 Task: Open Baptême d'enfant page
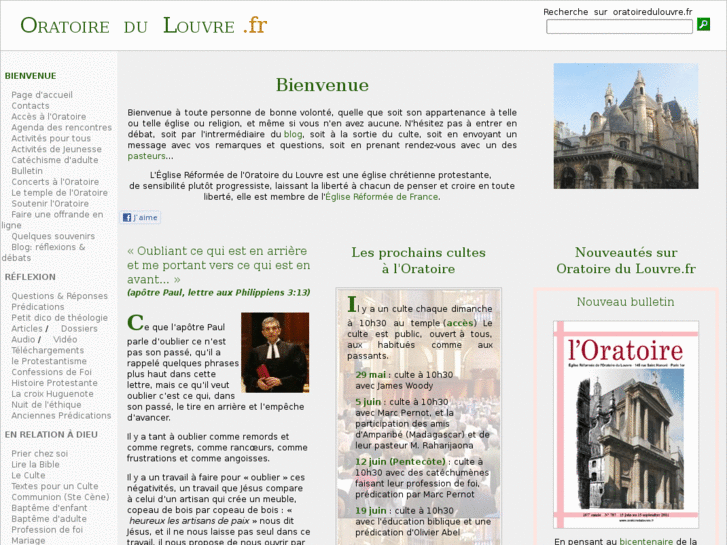point(49,508)
